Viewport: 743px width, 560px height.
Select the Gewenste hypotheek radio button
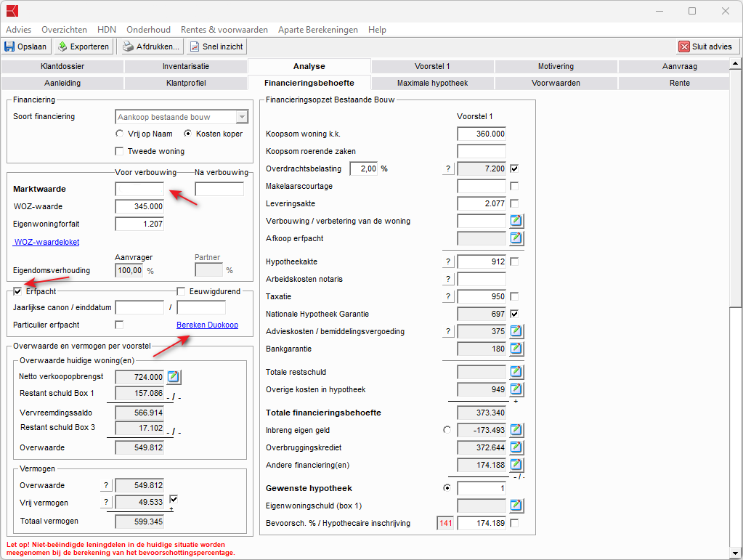(x=447, y=487)
